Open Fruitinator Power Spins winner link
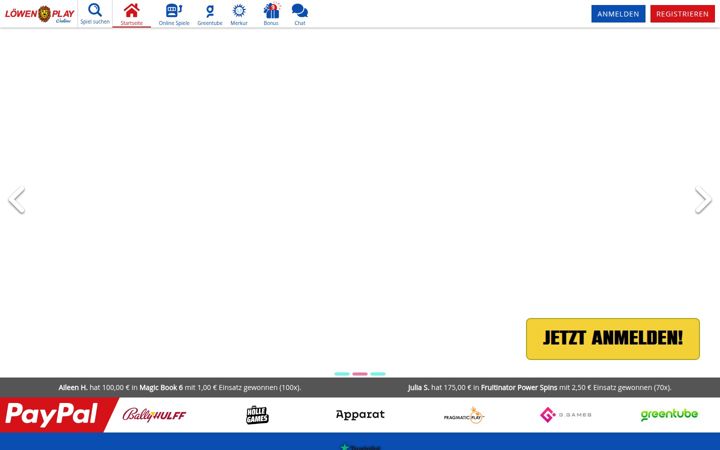The width and height of the screenshot is (720, 450). tap(519, 388)
